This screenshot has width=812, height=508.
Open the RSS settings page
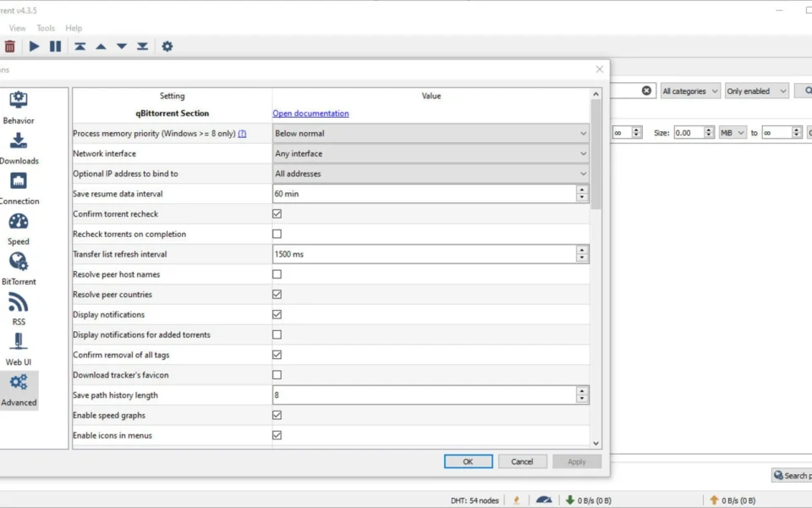point(19,310)
